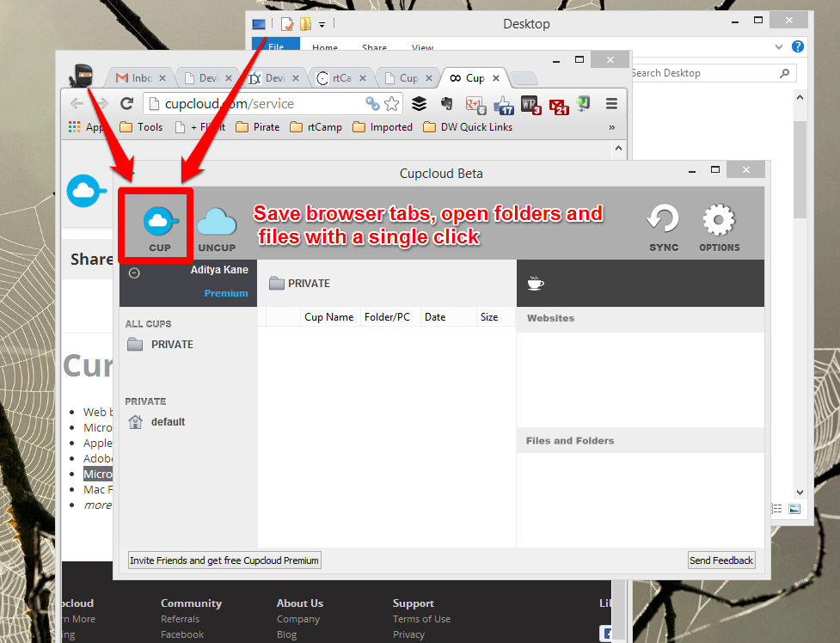Open the rtCamp bookmarks folder
Screen dimensions: 840x643
(316, 127)
